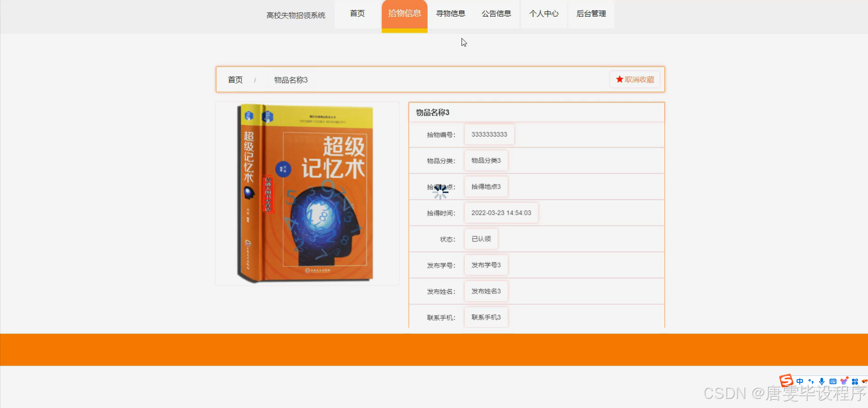
Task: Click the 发布学号 label
Action: coord(441,266)
